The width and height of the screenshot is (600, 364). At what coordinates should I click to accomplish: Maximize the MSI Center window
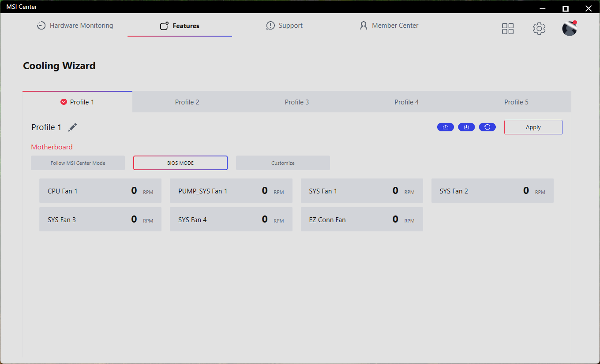(x=566, y=8)
